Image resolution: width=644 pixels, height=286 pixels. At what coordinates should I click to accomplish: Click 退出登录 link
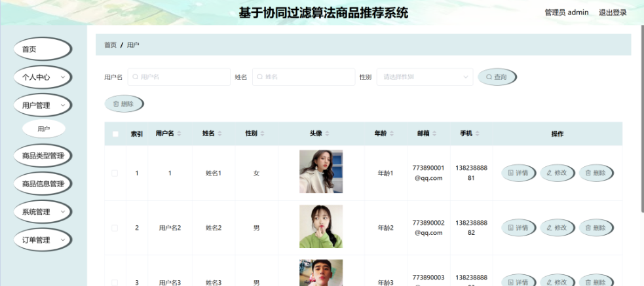613,12
